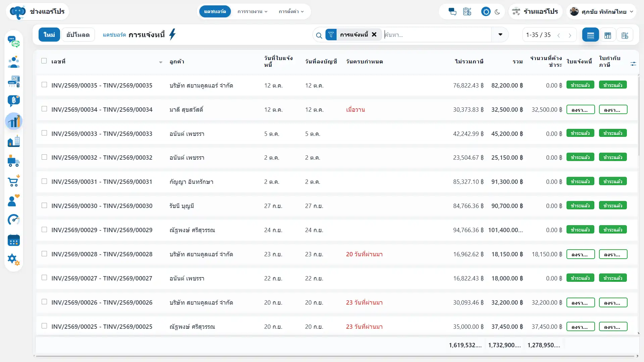Click the horizontal scrollbar at bottom
Image resolution: width=644 pixels, height=362 pixels.
click(x=335, y=356)
